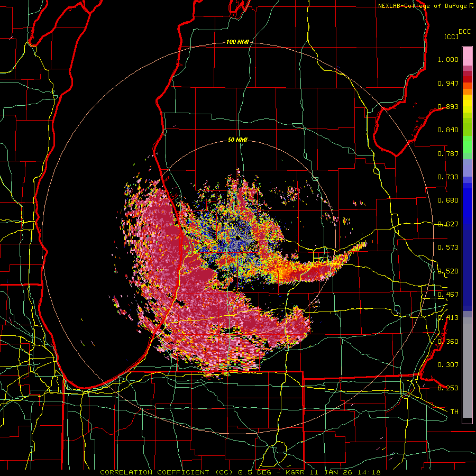Click the 0.360 legend value

448,342
